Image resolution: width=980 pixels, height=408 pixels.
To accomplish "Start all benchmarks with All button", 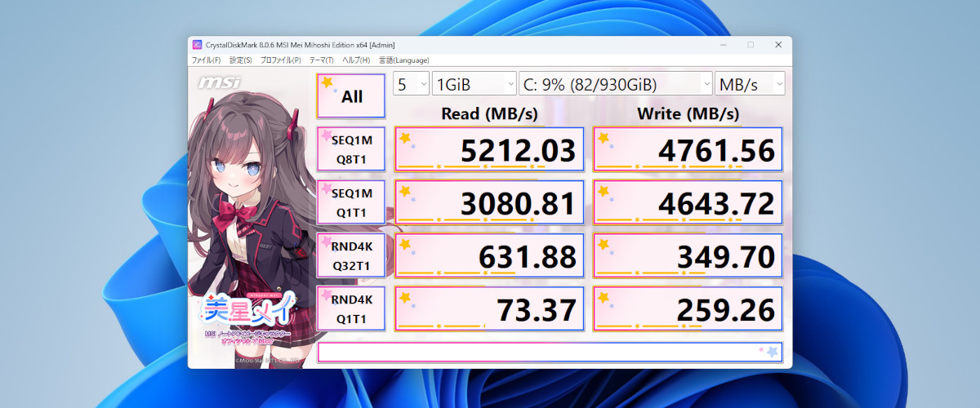I will 351,96.
